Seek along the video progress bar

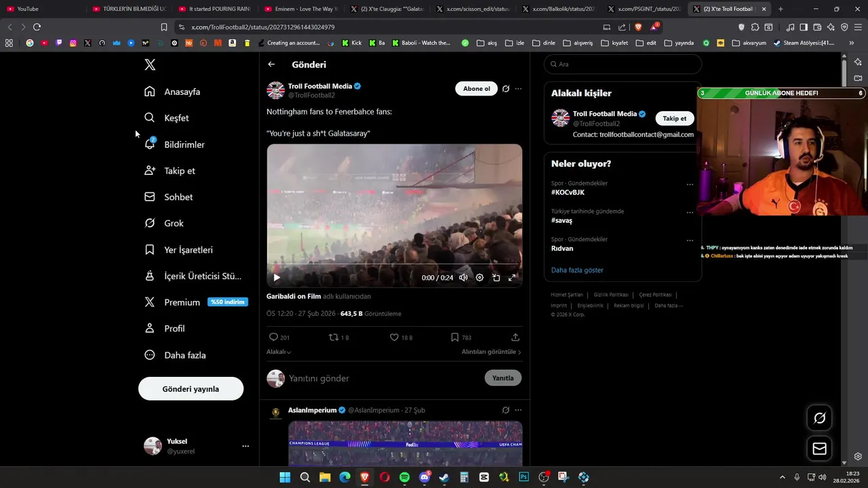394,264
